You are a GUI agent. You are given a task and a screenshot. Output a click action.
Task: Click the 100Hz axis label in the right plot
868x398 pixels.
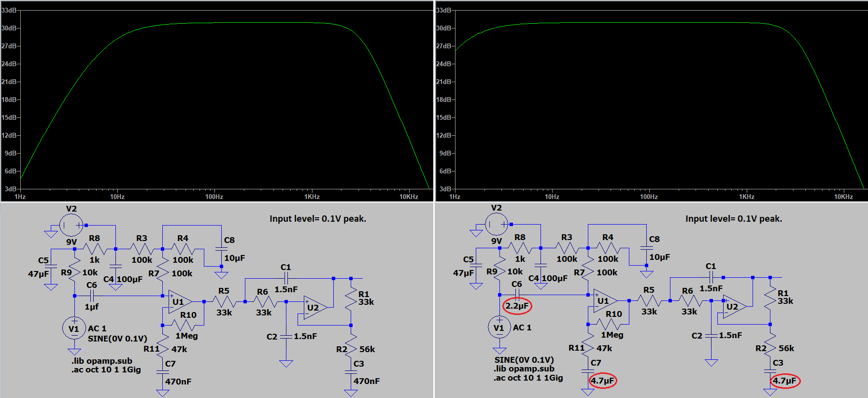pos(649,197)
